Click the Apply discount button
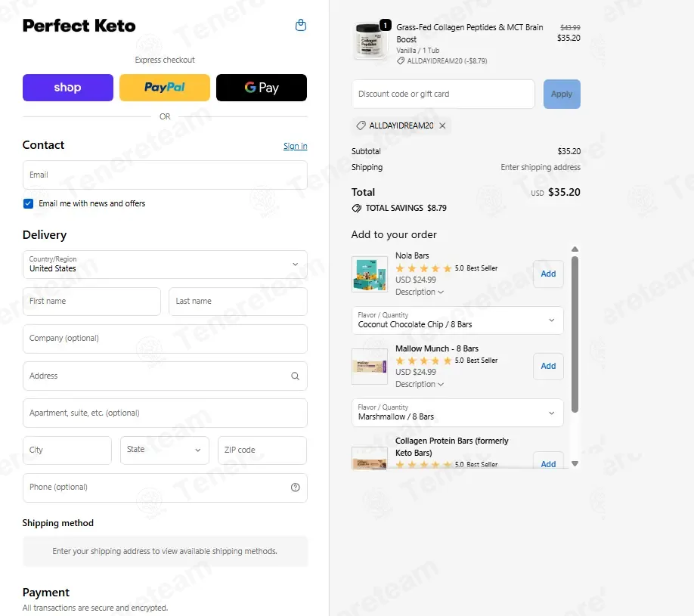Viewport: 694px width, 616px height. tap(562, 94)
